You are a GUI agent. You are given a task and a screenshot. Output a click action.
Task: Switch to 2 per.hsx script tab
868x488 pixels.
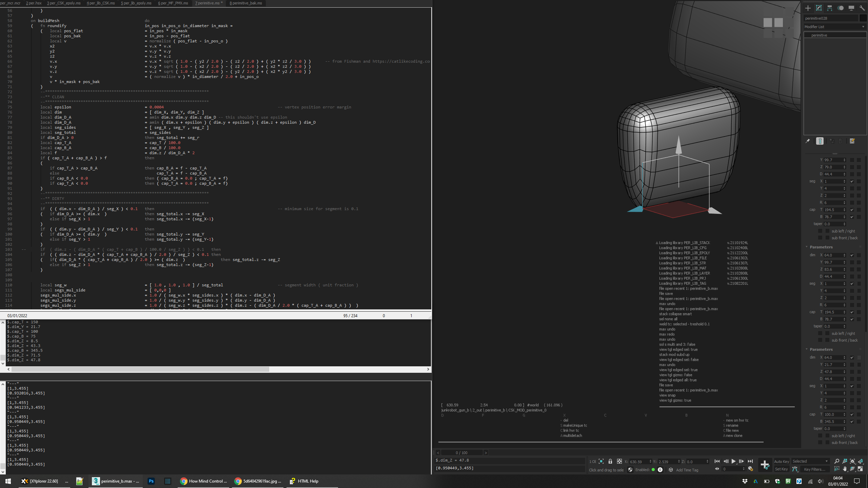34,3
